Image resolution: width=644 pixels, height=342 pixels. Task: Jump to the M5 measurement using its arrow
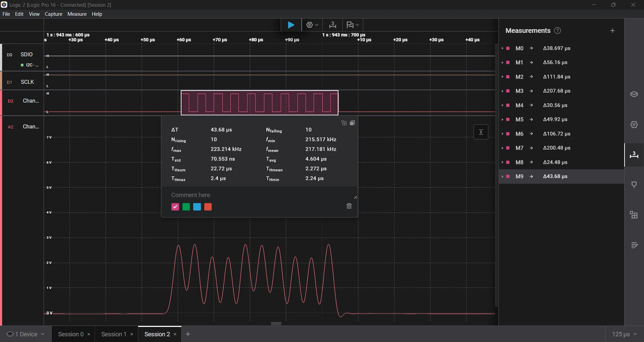(x=531, y=119)
